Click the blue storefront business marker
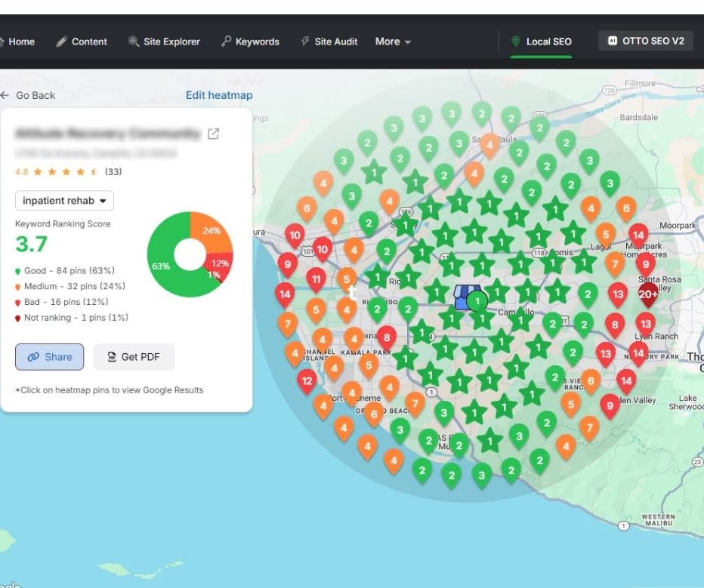704x588 pixels. (464, 297)
